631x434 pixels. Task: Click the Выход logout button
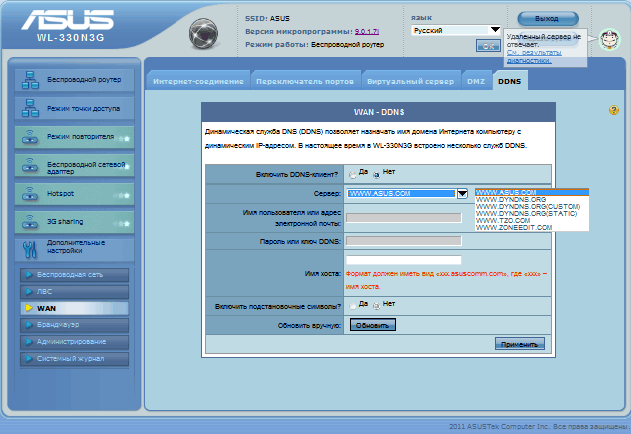[x=548, y=19]
